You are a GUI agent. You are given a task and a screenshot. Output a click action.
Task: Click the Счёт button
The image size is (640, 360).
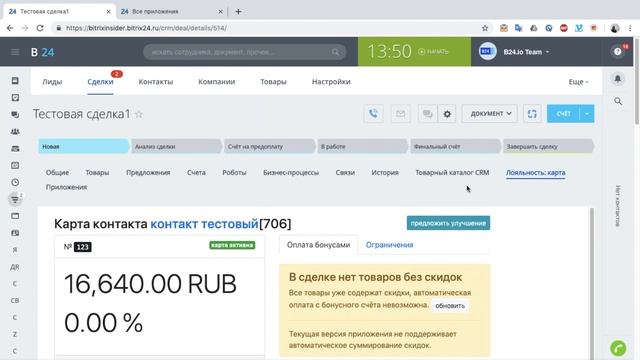(x=563, y=113)
